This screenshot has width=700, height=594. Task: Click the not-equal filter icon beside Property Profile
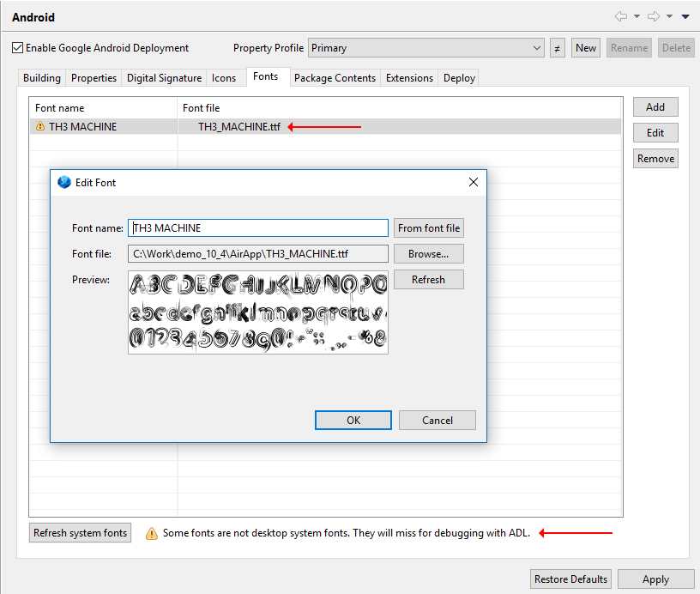(x=557, y=47)
